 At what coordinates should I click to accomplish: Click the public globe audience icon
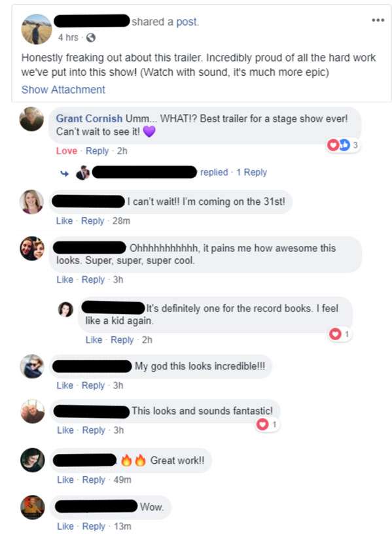pos(90,38)
